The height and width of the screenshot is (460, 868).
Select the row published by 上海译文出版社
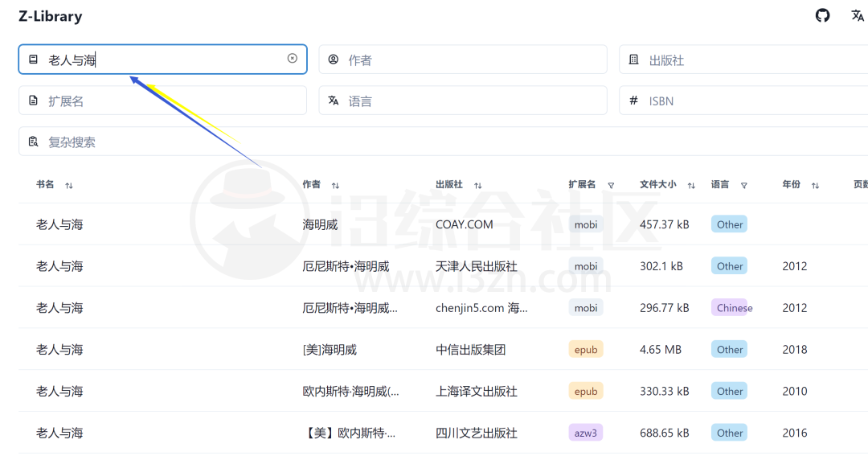444,391
